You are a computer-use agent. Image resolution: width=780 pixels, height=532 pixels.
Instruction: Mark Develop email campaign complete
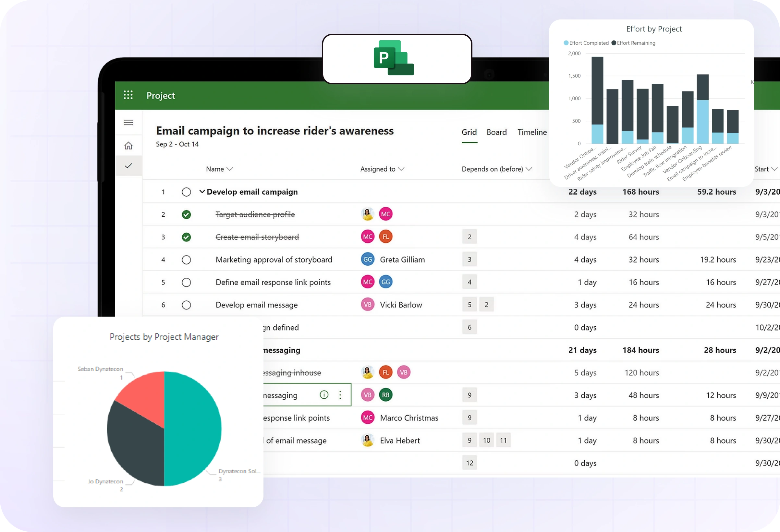[186, 192]
